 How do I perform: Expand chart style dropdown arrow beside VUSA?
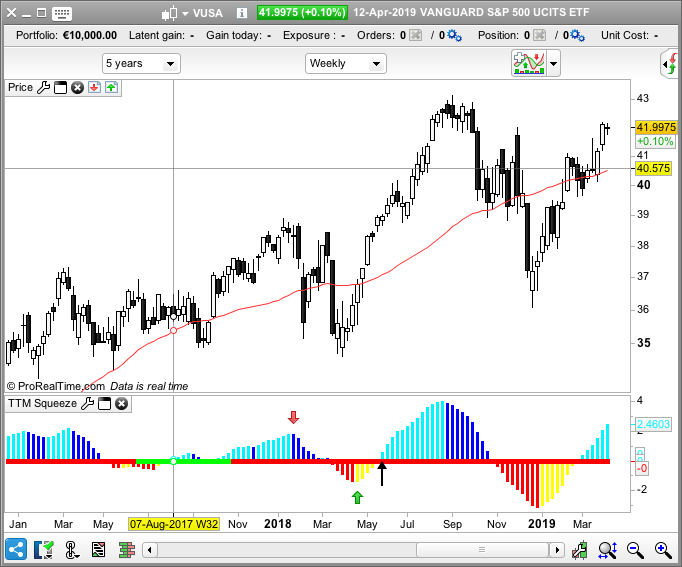185,13
